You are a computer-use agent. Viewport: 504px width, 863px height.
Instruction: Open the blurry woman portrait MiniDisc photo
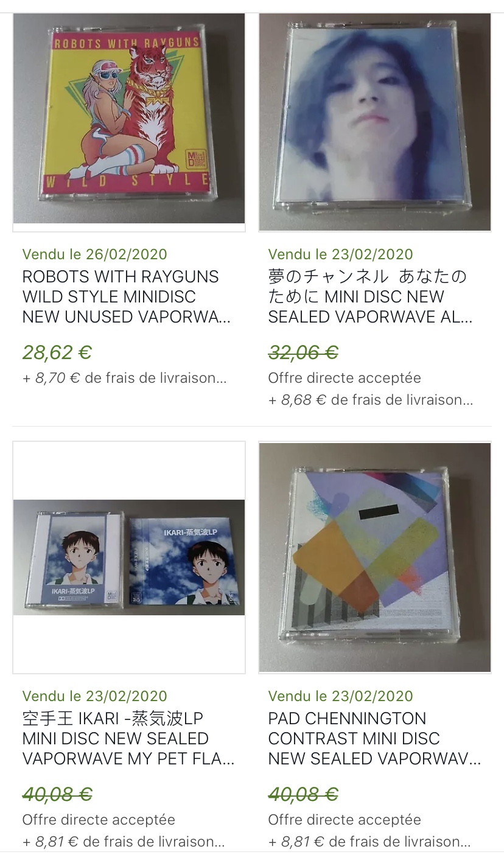pyautogui.click(x=375, y=122)
